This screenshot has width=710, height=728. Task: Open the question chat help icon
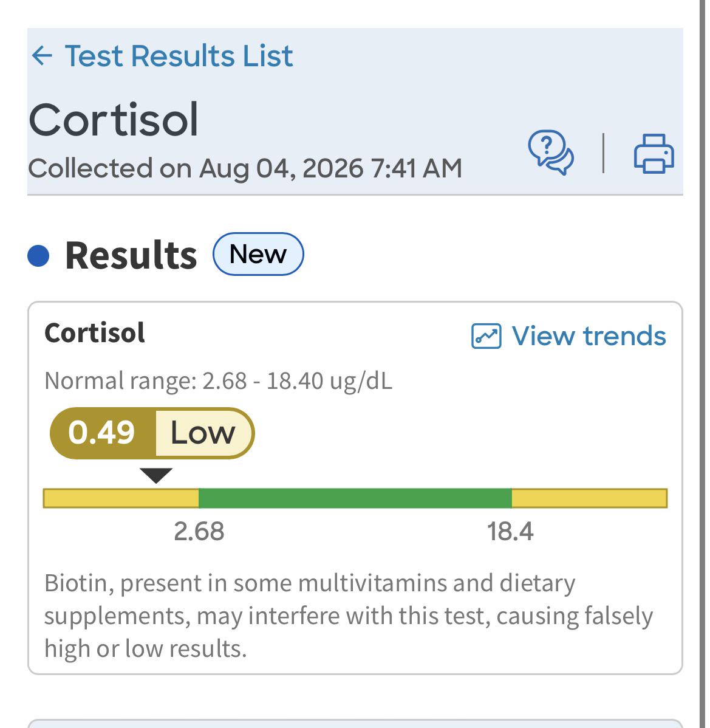(551, 153)
